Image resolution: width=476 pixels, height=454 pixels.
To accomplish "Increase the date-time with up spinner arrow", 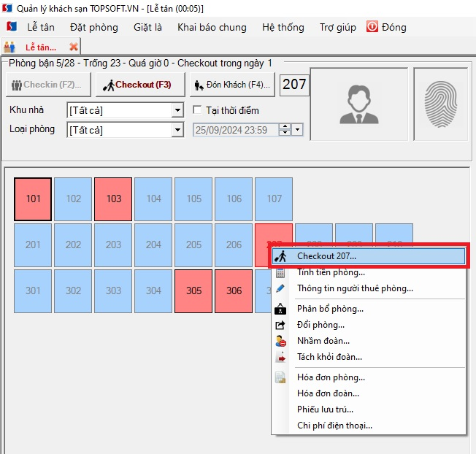I will click(x=285, y=126).
